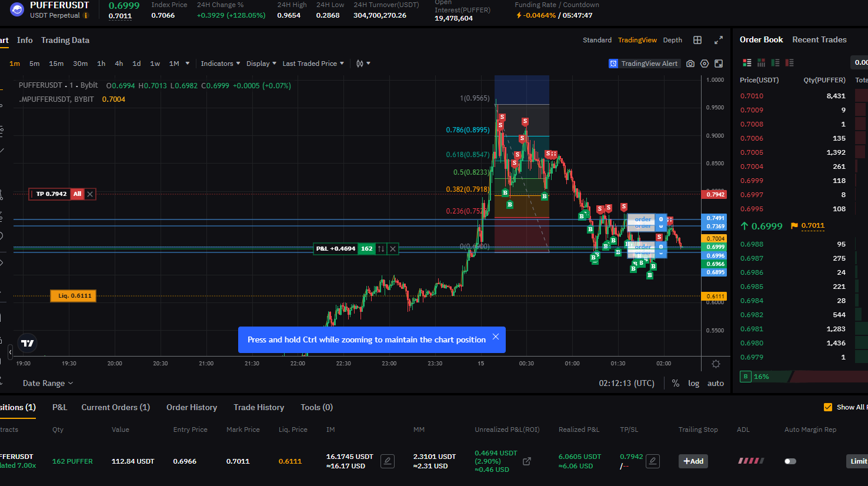Edit TP/SL with pencil icon
The width and height of the screenshot is (868, 486).
[653, 461]
